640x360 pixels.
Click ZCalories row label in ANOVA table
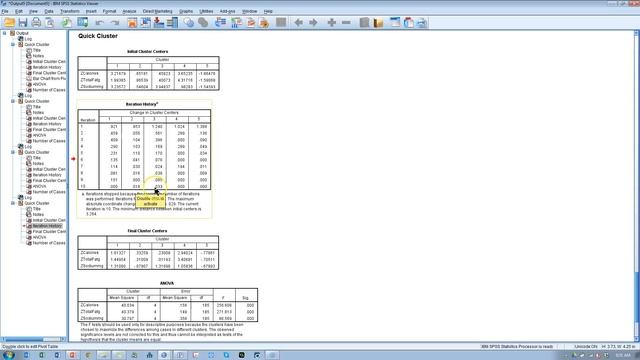pyautogui.click(x=89, y=305)
